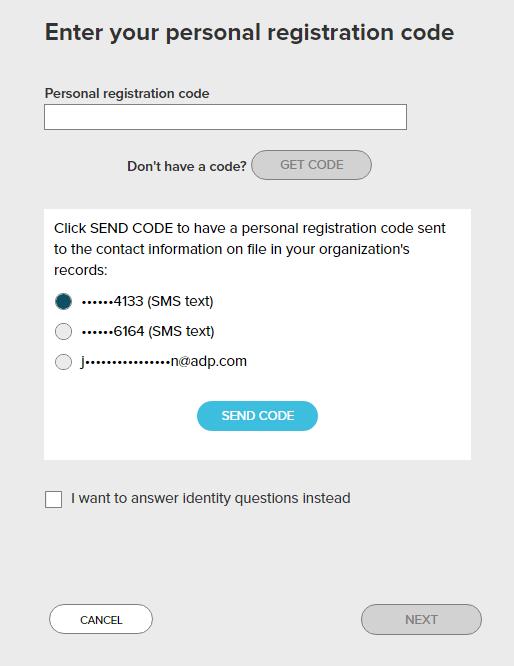Click the "Enter your personal registration code" heading
Viewport: 514px width, 666px height.
coord(249,32)
